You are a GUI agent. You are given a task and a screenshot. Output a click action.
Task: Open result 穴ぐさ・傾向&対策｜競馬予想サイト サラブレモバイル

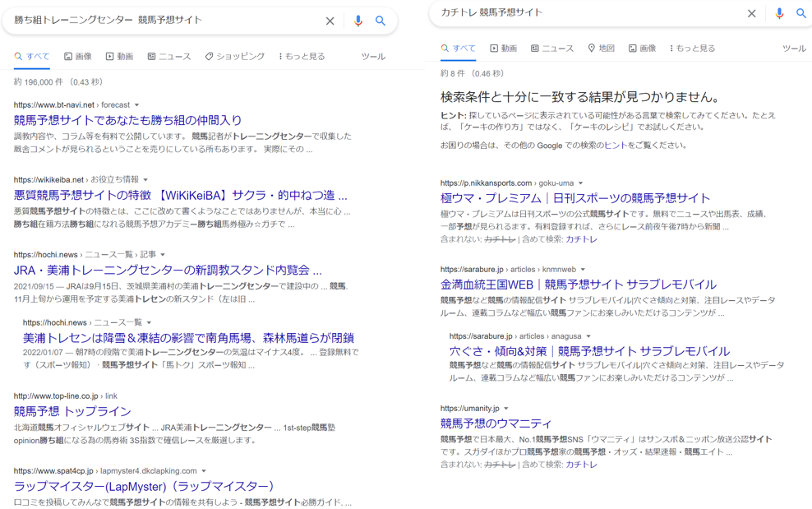pos(589,351)
